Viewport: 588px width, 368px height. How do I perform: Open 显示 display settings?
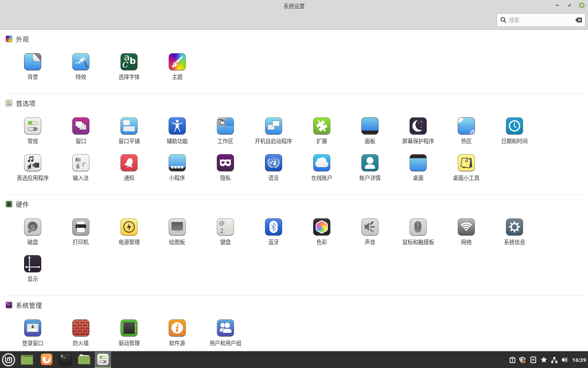(33, 269)
